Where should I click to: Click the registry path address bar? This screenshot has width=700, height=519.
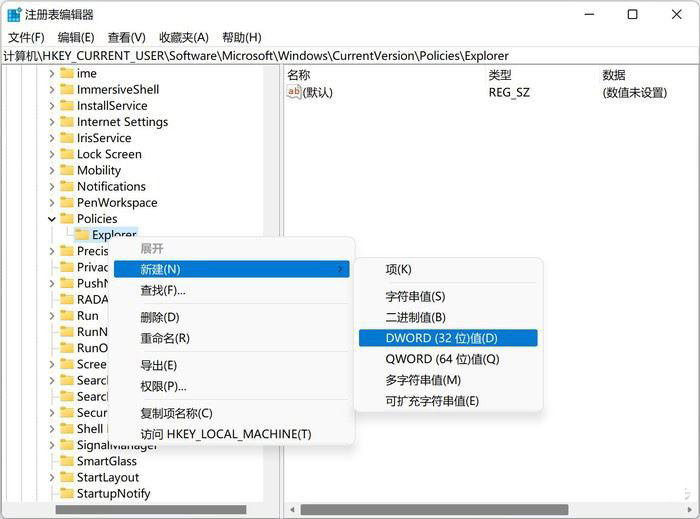pos(350,56)
